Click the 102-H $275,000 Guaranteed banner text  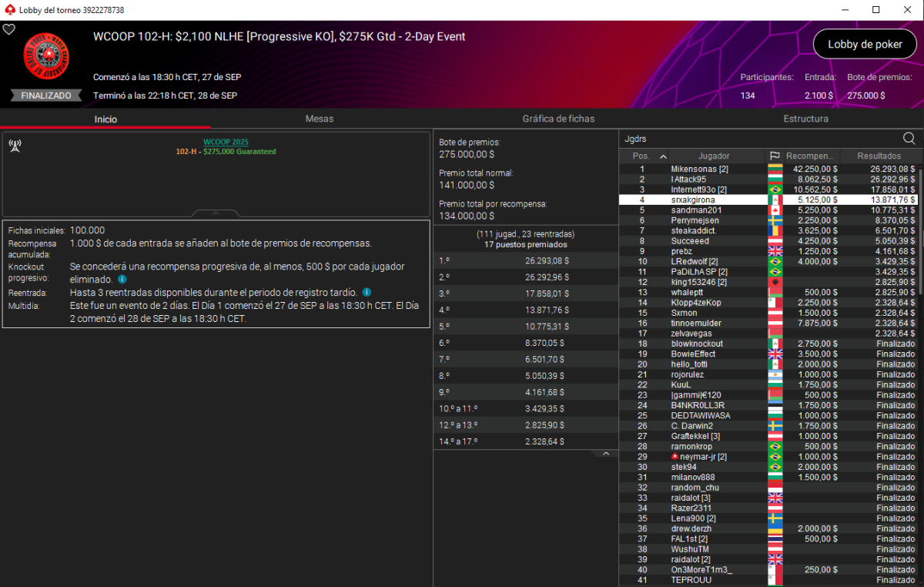[x=226, y=152]
